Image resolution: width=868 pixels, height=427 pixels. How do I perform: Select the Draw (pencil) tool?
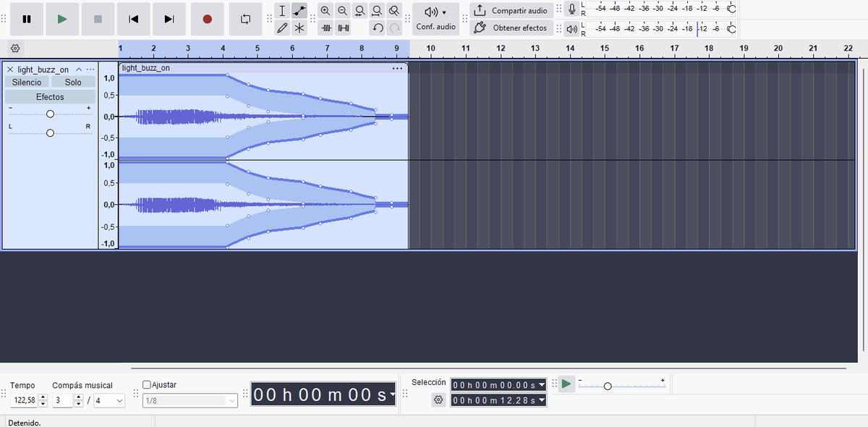(282, 28)
